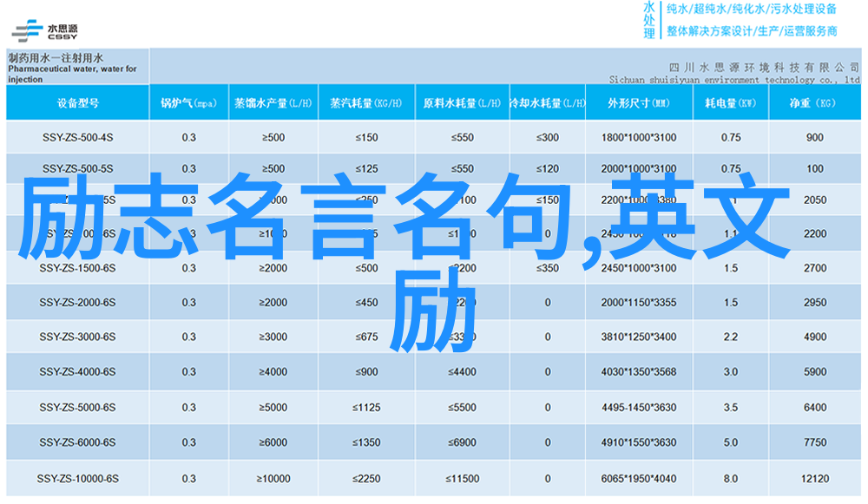The height and width of the screenshot is (504, 868).
Task: Click the Pharmaceutical water for injection title cell
Action: point(76,68)
